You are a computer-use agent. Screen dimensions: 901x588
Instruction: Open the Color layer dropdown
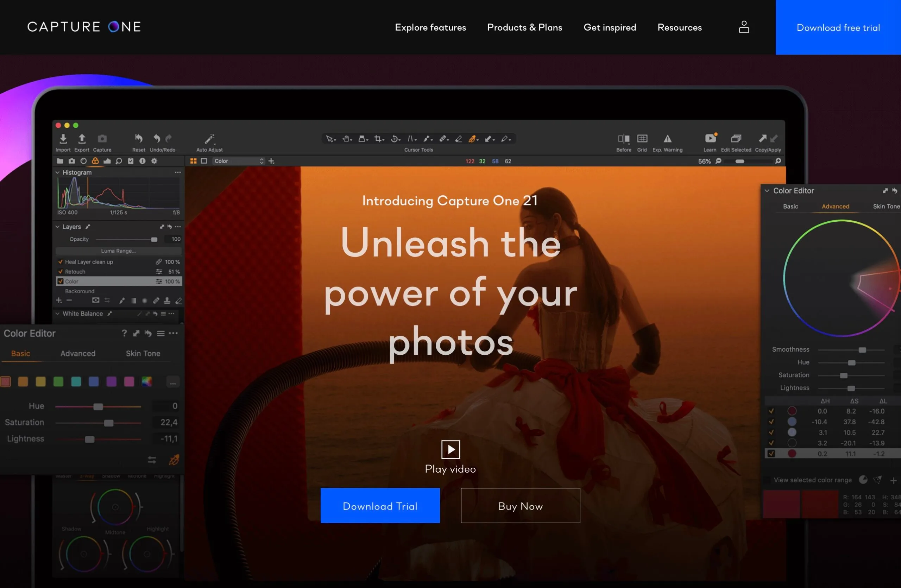pyautogui.click(x=239, y=161)
